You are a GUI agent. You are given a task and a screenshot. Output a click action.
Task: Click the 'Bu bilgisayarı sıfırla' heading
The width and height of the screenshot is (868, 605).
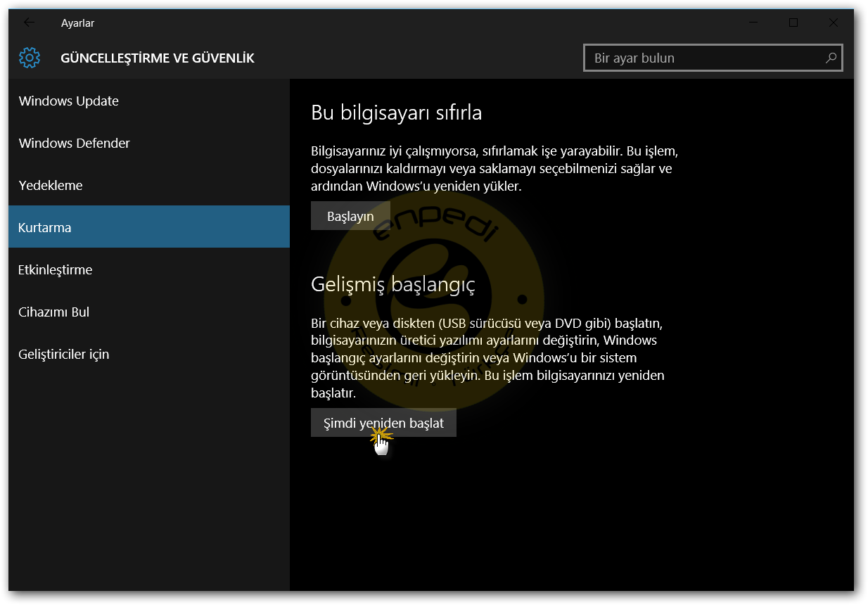click(397, 113)
